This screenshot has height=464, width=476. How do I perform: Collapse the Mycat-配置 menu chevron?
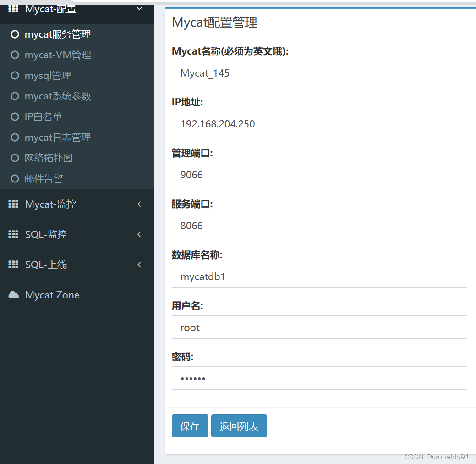(139, 9)
